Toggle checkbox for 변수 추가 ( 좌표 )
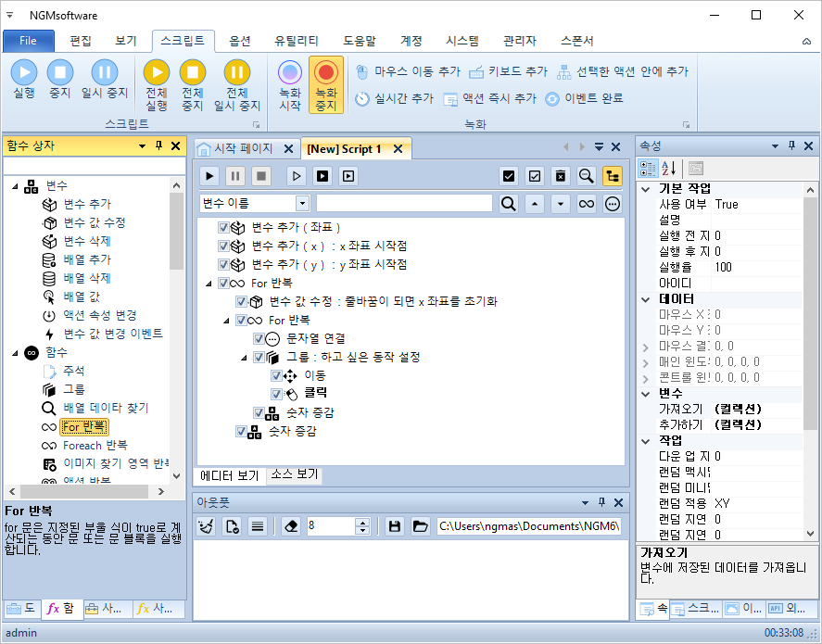The image size is (822, 644). pos(224,227)
